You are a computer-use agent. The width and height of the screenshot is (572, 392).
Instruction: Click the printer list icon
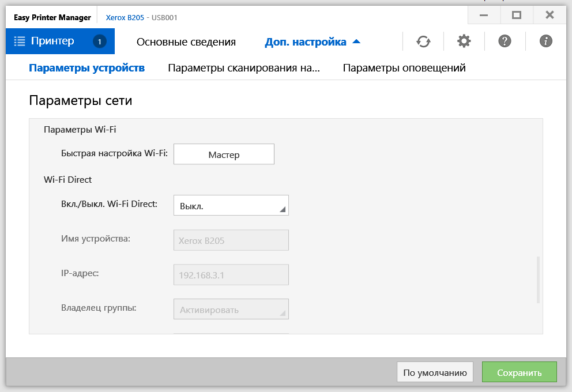click(20, 42)
